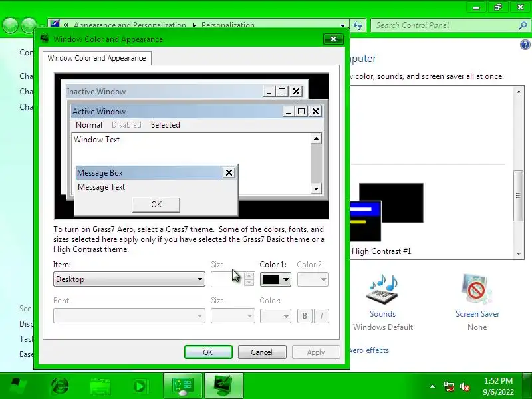The width and height of the screenshot is (532, 399).
Task: Click the Sounds link text
Action: tap(383, 314)
